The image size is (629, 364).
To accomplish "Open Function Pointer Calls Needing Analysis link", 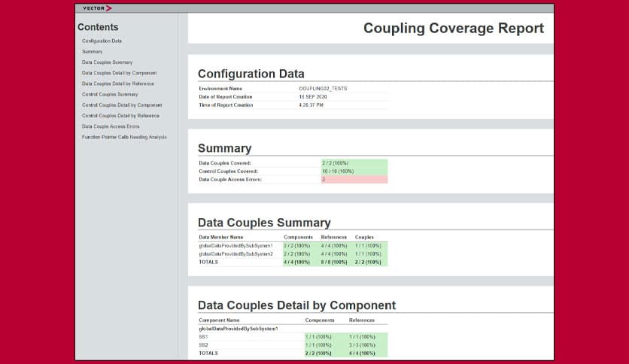I will [124, 137].
